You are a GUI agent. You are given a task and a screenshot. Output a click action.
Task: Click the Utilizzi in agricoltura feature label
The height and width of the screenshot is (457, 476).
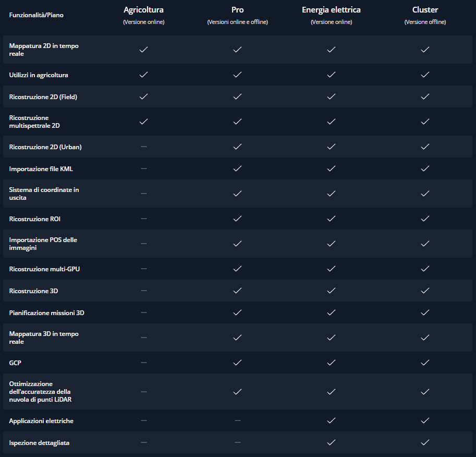[39, 75]
